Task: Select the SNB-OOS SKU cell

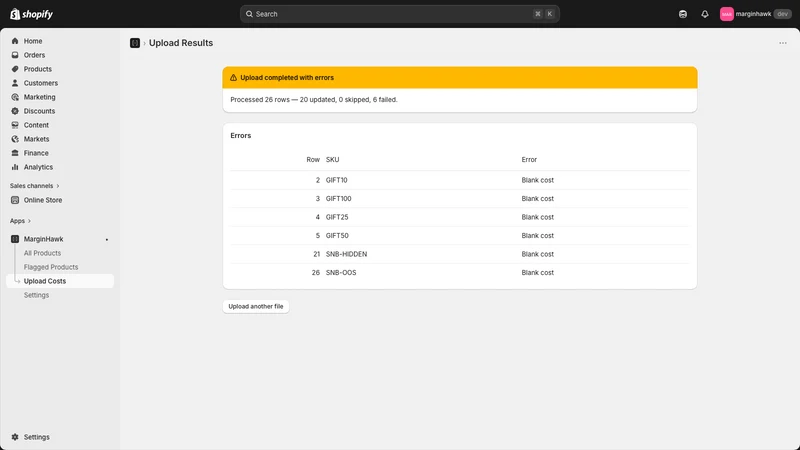Action: pos(341,272)
